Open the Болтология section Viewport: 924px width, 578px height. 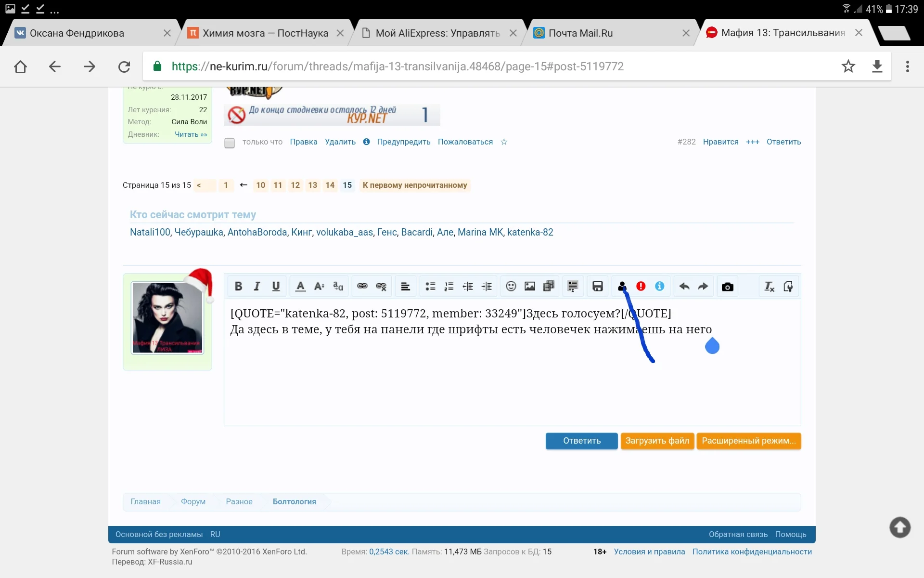tap(294, 501)
